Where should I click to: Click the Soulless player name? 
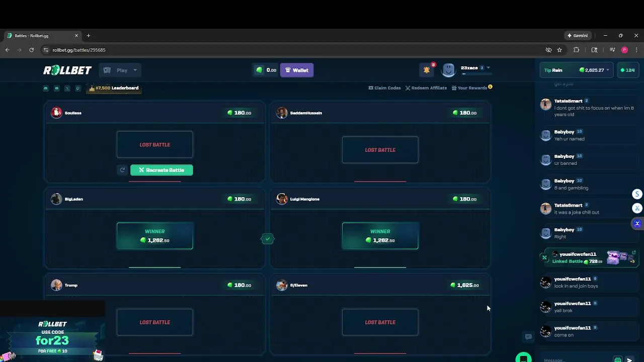(x=73, y=113)
